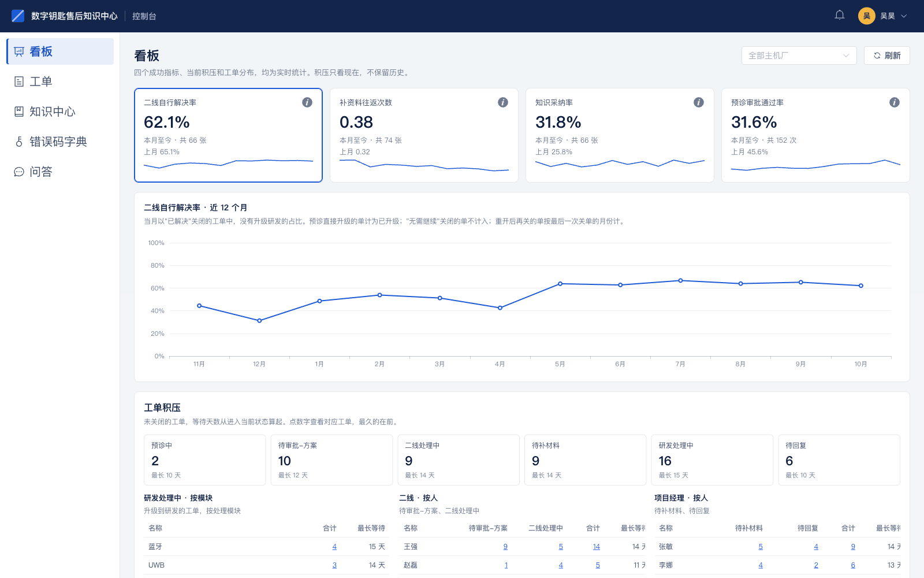Open the notifications bell
The height and width of the screenshot is (578, 924).
coord(840,16)
